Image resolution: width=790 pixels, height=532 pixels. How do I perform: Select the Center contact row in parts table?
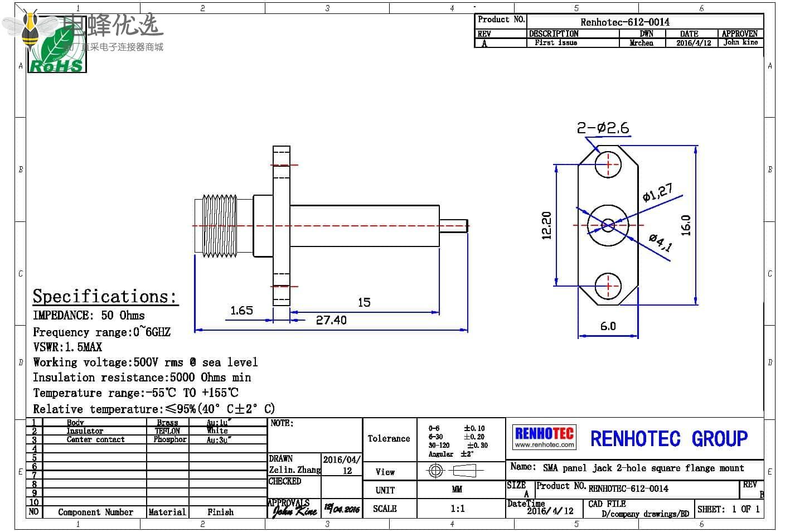click(95, 440)
